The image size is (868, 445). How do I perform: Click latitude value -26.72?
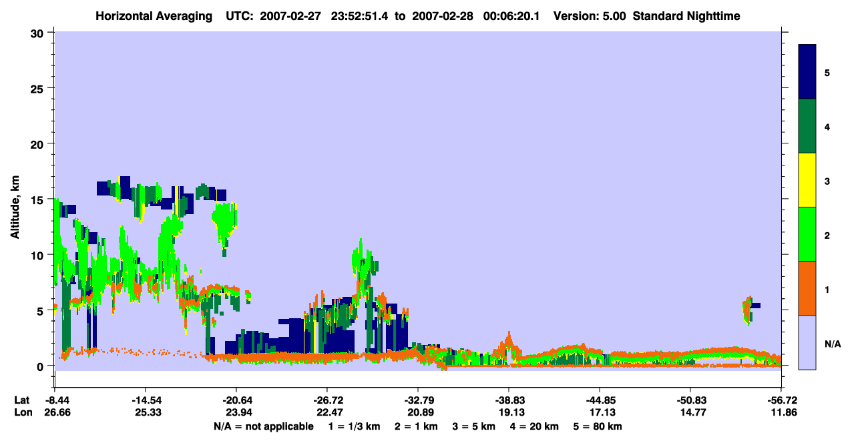pos(328,400)
